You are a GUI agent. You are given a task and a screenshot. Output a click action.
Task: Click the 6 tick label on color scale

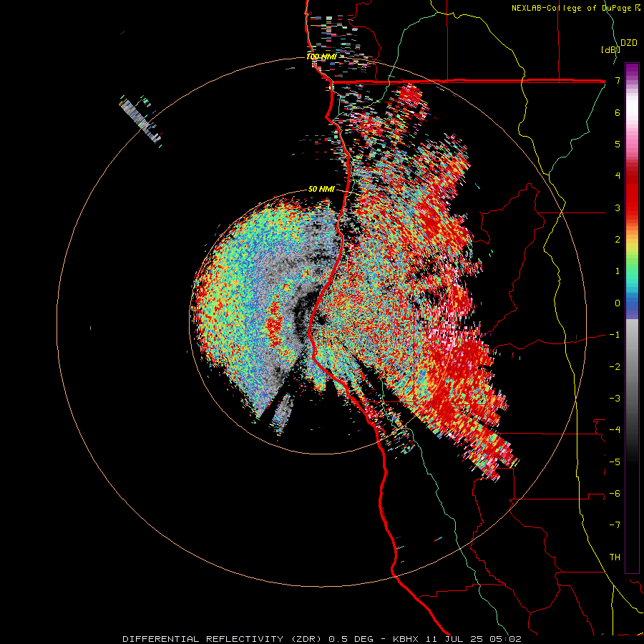pos(618,112)
